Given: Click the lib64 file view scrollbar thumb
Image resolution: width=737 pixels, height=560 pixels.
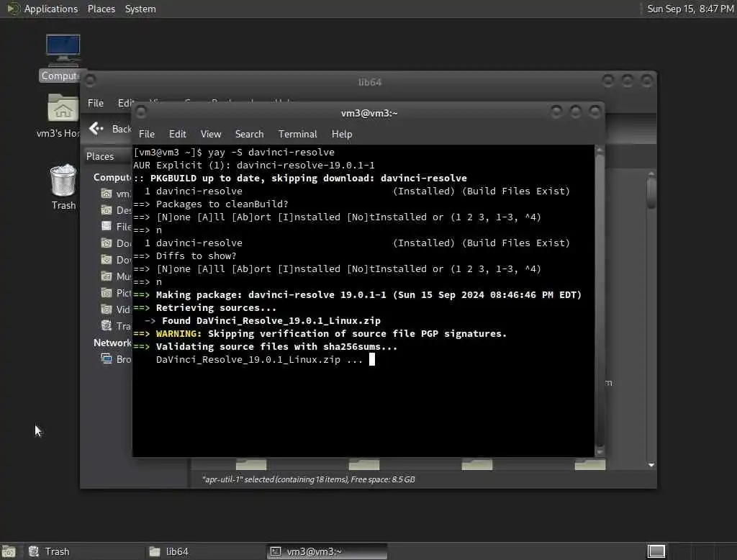Looking at the screenshot, I should pos(651,192).
